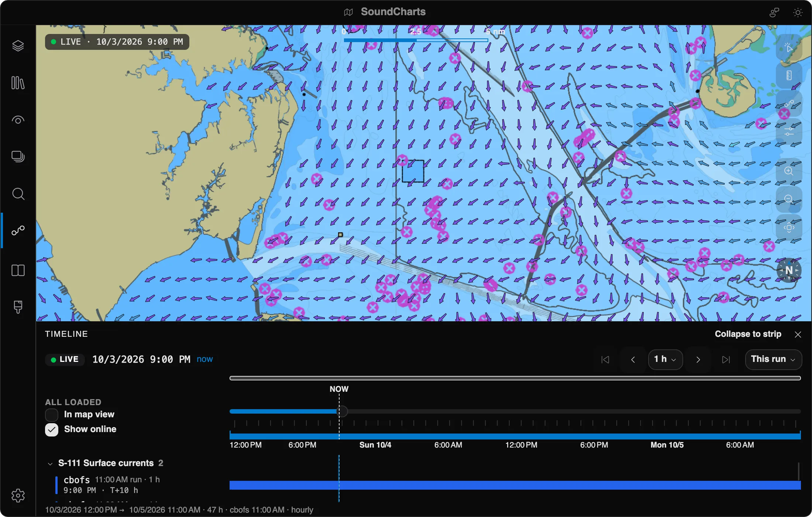This screenshot has width=812, height=517.
Task: Open the This run dropdown
Action: pos(774,359)
